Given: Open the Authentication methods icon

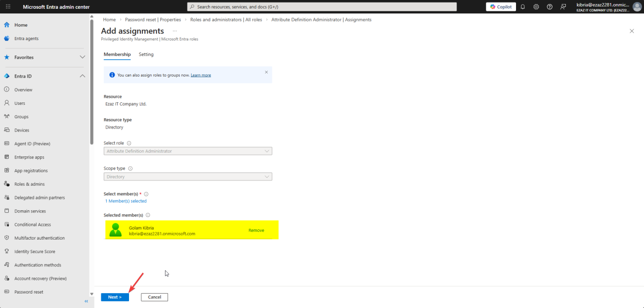Looking at the screenshot, I should 7,265.
